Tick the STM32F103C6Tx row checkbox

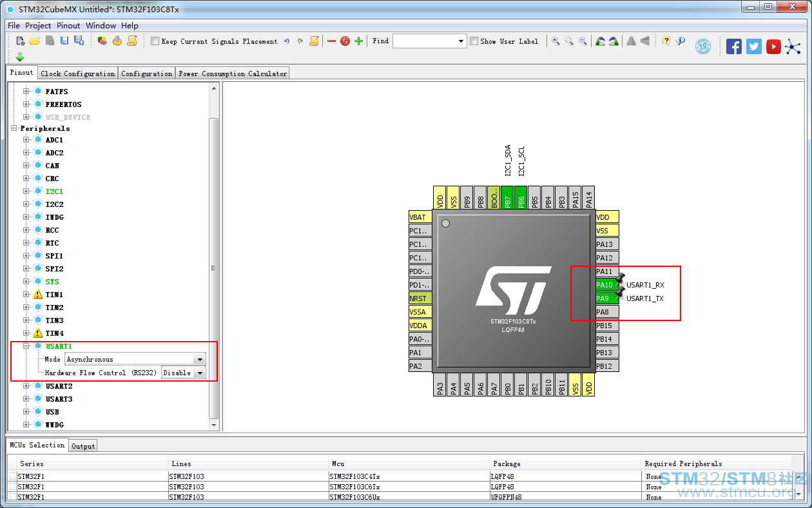[13, 487]
